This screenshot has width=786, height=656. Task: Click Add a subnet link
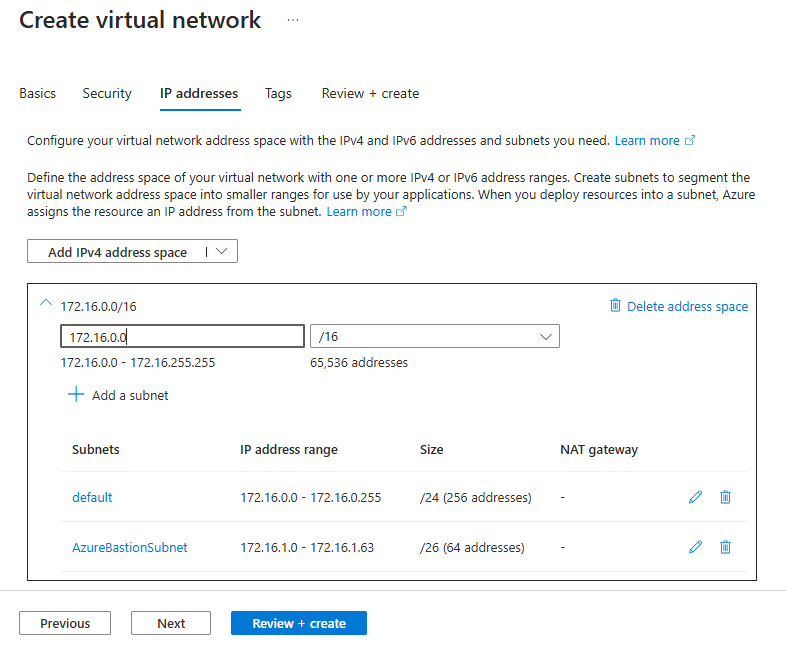[x=130, y=395]
